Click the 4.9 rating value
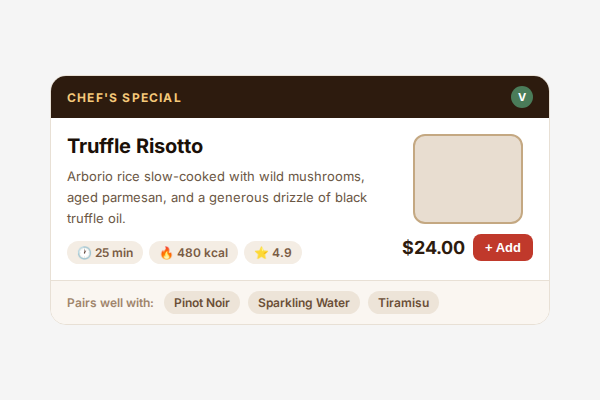600x400 pixels. click(282, 253)
